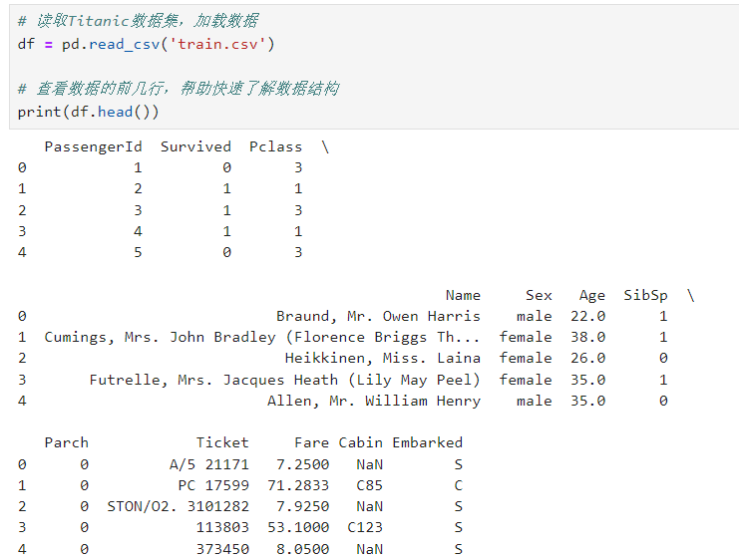The image size is (739, 560).
Task: Click the Fare value 53.1000
Action: coord(298,527)
